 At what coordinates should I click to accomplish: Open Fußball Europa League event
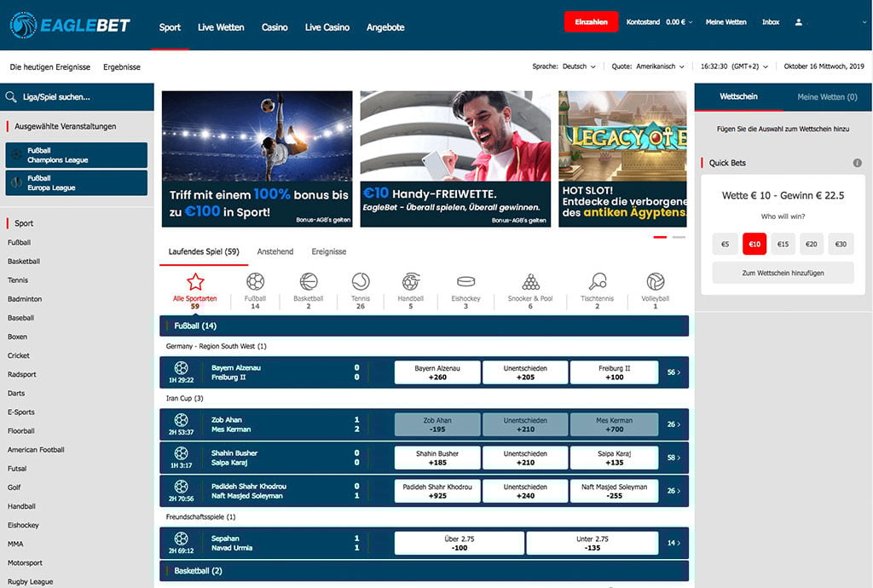coord(77,183)
